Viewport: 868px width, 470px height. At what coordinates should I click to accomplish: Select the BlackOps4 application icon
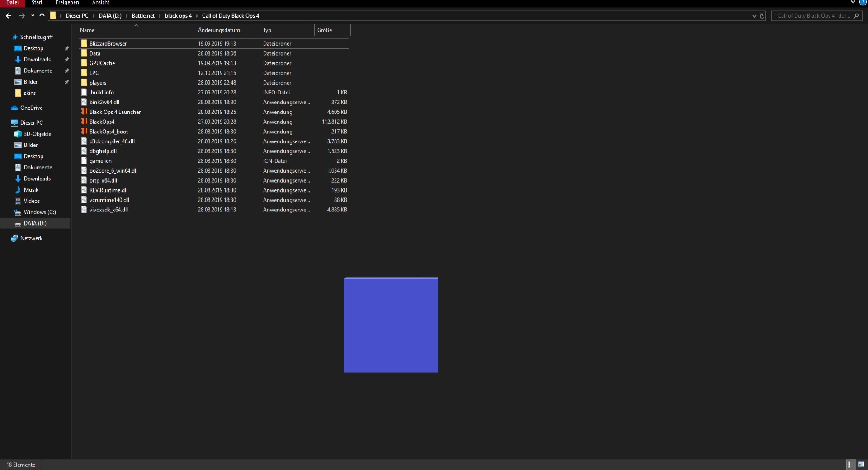(x=84, y=122)
